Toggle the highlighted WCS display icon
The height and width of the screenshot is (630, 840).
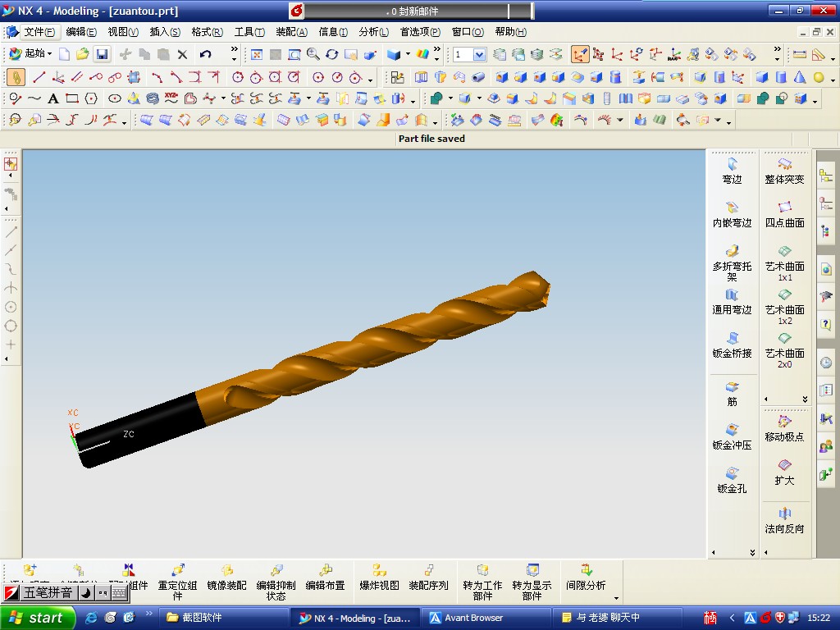580,54
